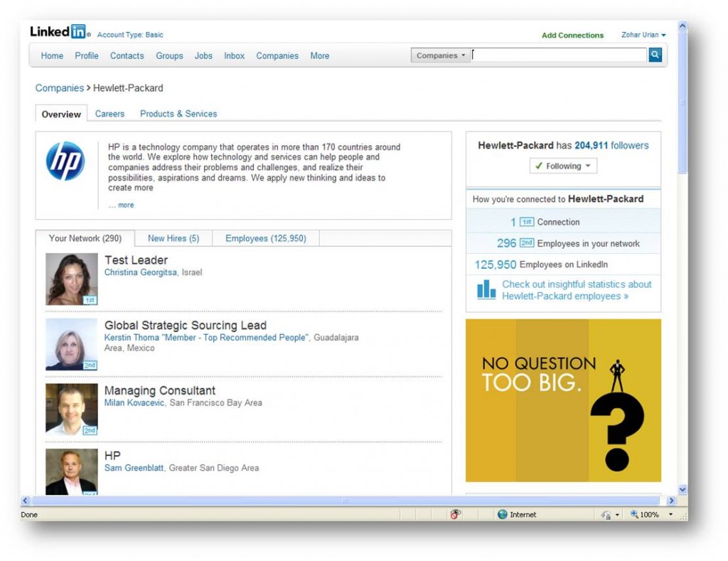This screenshot has width=728, height=561.
Task: Click the horizontal scrollbar left arrow
Action: pyautogui.click(x=25, y=500)
